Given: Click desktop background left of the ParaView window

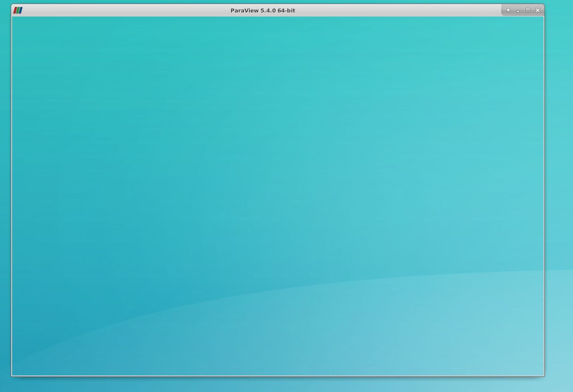Looking at the screenshot, I should pos(5,179).
